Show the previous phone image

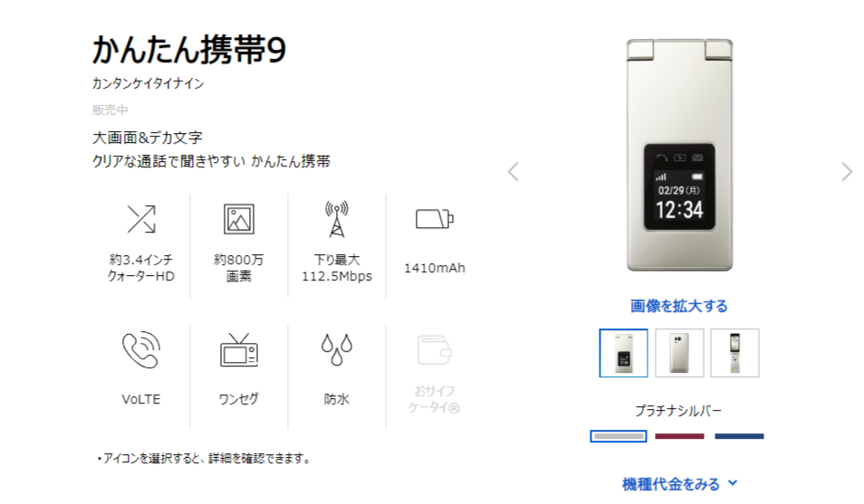(513, 172)
